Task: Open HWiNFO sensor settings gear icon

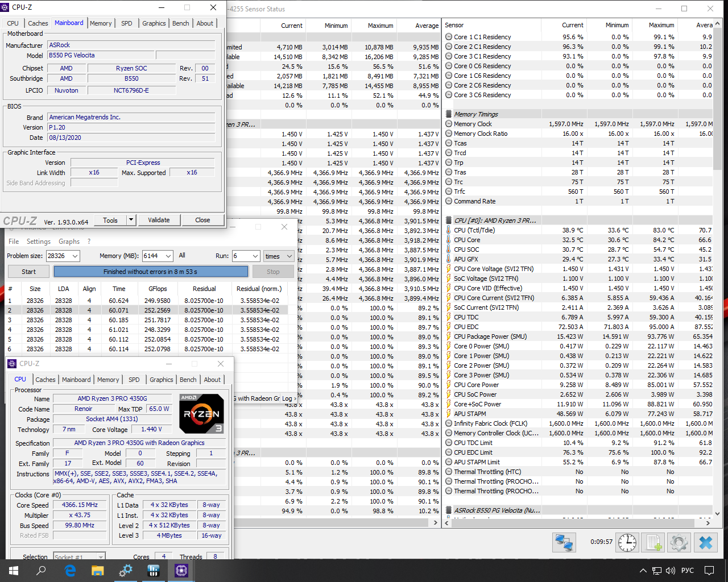Action: click(679, 542)
